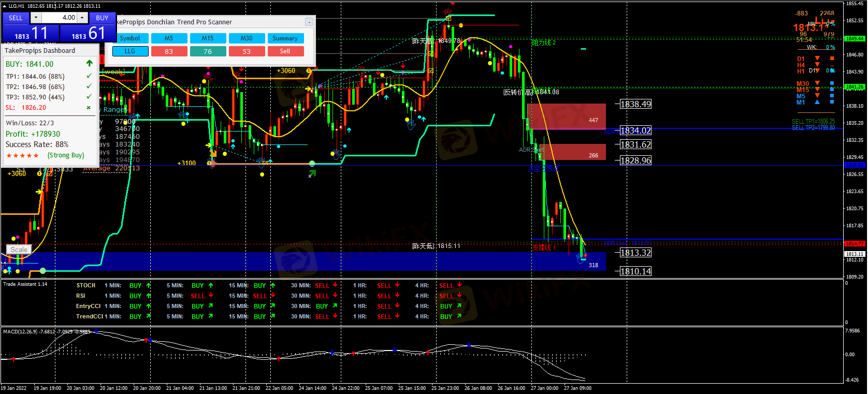Viewport: 868px width, 394px height.
Task: Click the green x icon next to SL 1826.20
Action: pos(89,108)
